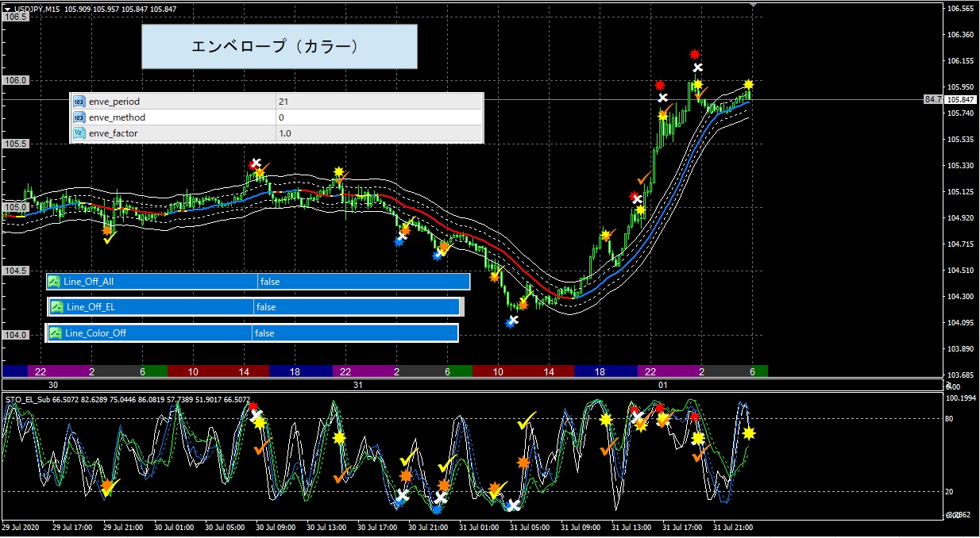Open the USDJPY,M15 dropdown arrow
The image size is (980, 538).
pyautogui.click(x=7, y=9)
